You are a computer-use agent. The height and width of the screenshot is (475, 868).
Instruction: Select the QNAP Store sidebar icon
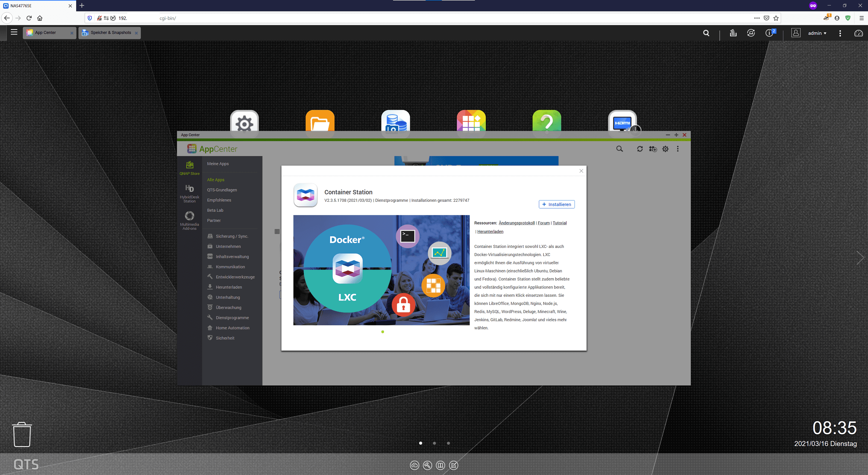(x=189, y=168)
